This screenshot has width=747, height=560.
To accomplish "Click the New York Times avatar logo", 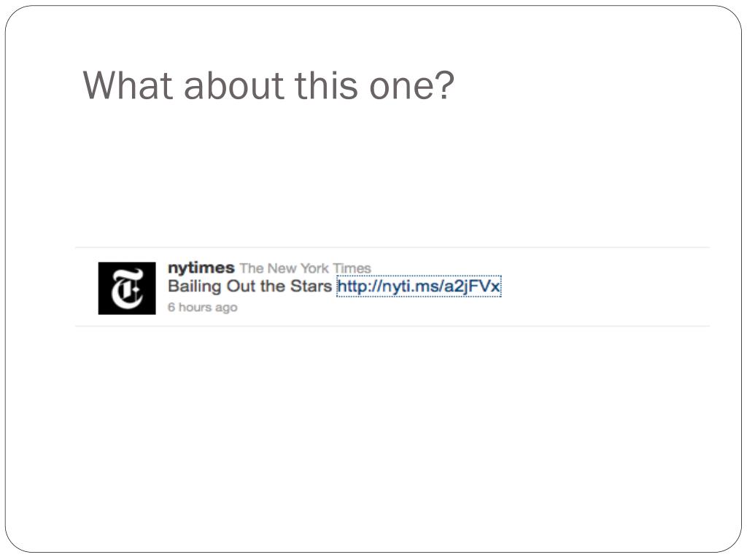I will [127, 288].
